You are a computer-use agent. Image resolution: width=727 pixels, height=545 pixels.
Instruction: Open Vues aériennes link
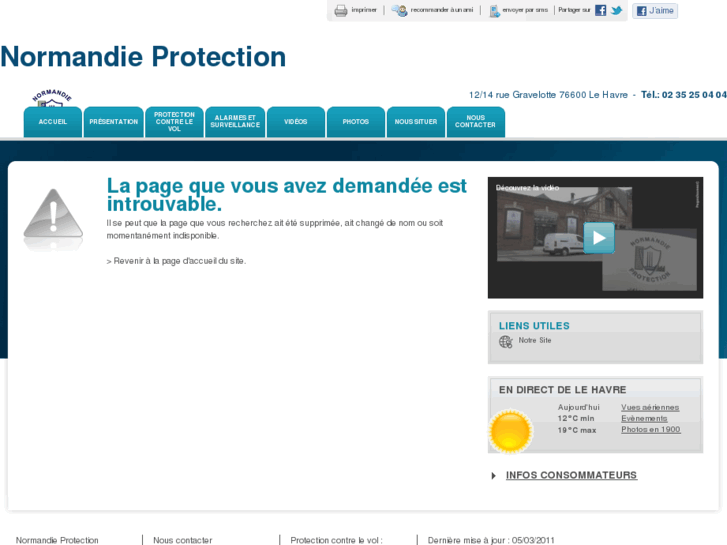pos(650,407)
